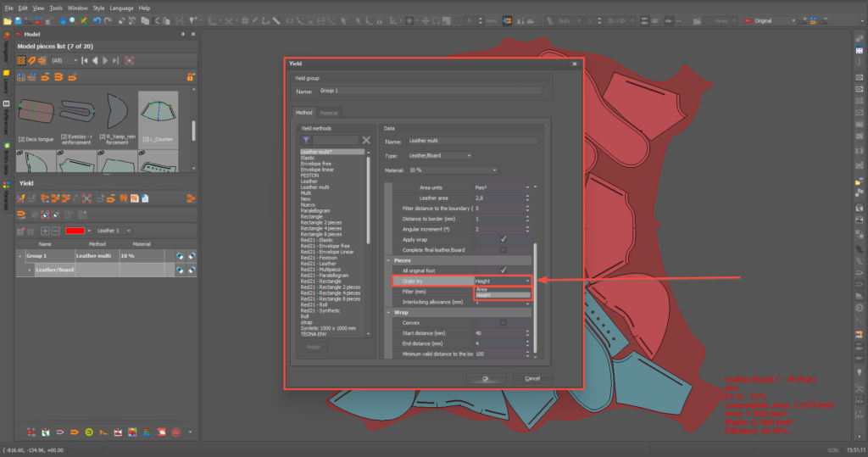Switch to the Material tab

pos(329,112)
